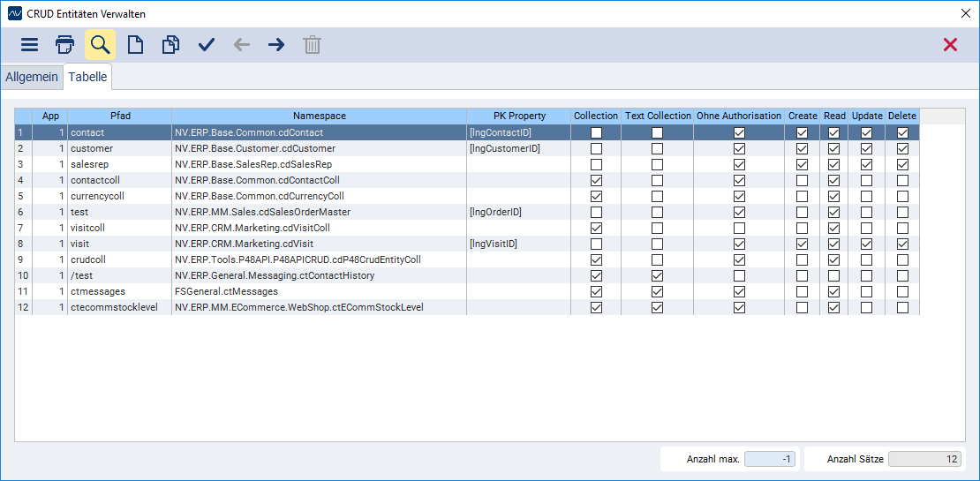Click the copy record icon
Viewport: 980px width, 481px height.
point(170,45)
